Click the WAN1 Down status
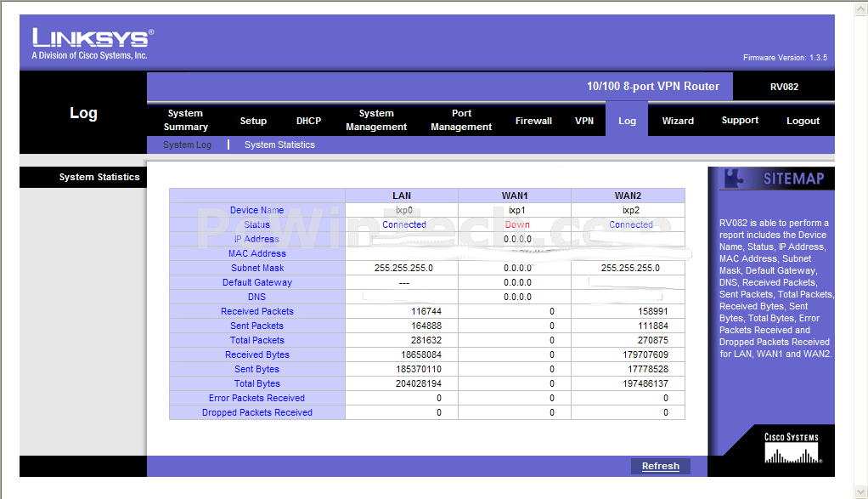The height and width of the screenshot is (499, 868). click(517, 225)
